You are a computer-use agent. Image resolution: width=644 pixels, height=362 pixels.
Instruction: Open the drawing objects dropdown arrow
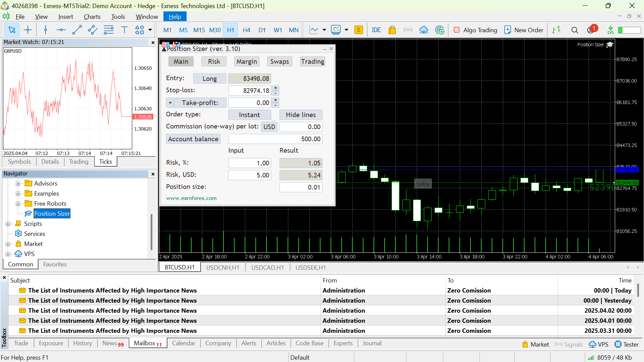click(x=150, y=30)
